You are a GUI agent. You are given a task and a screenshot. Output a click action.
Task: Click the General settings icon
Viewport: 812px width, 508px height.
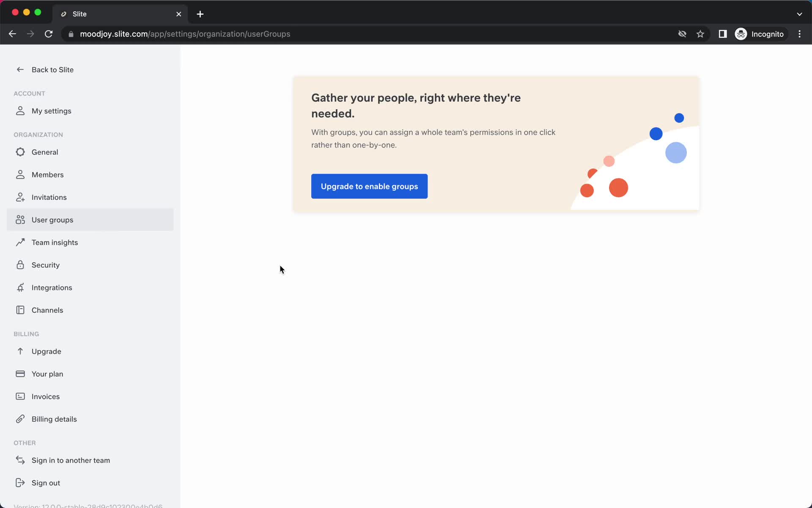click(20, 152)
